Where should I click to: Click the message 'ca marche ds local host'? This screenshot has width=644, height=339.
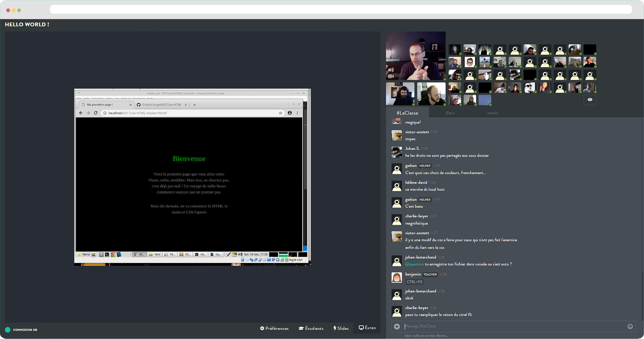425,189
